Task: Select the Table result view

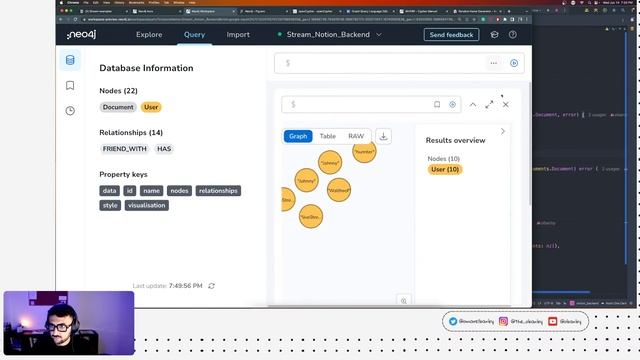Action: pyautogui.click(x=328, y=136)
